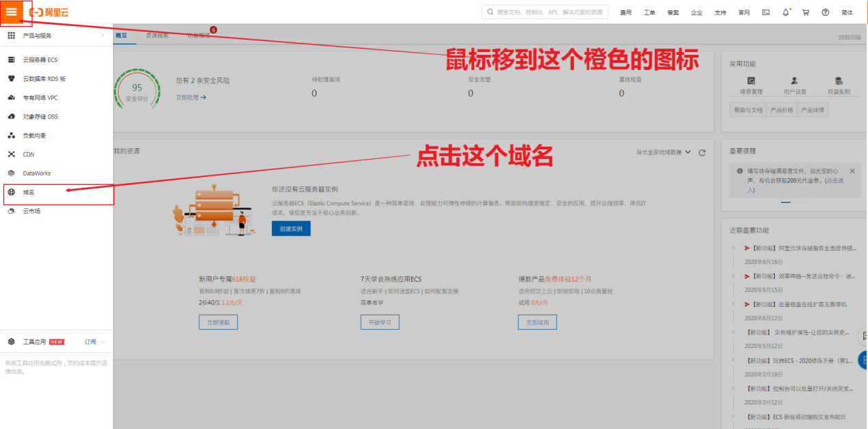
Task: Open the shopping cart icon
Action: 806,12
